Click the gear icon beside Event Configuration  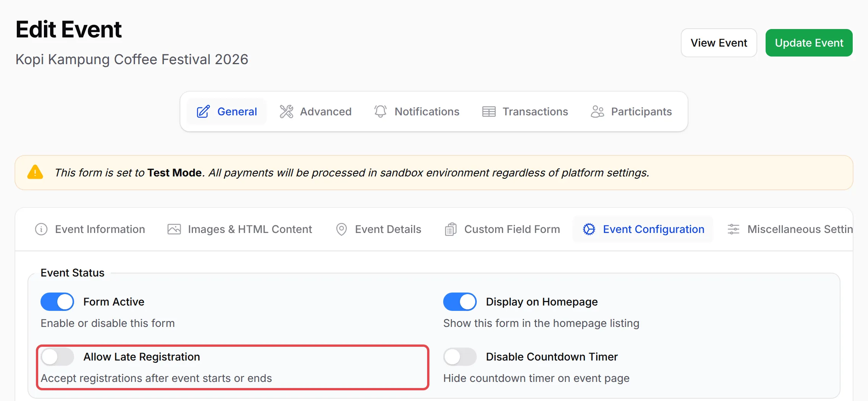[589, 229]
